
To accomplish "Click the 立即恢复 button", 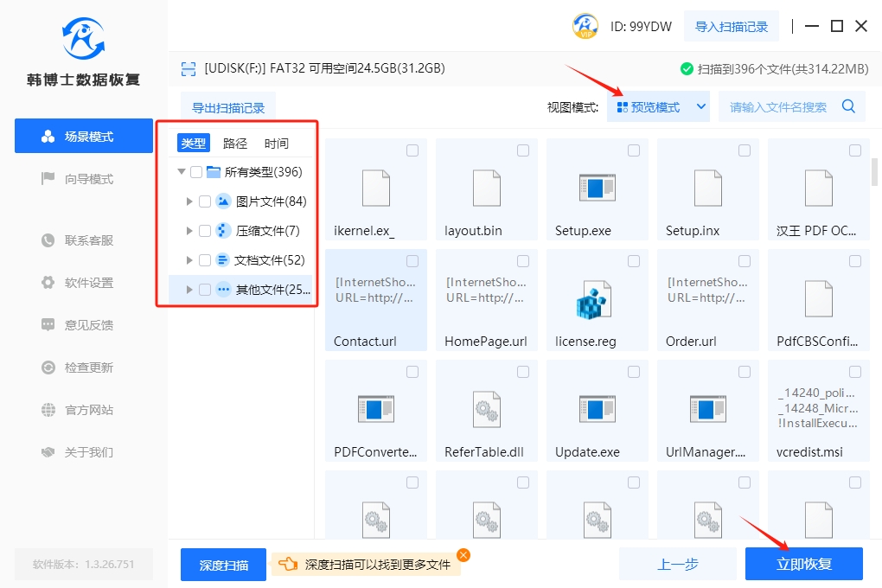I will tap(803, 564).
